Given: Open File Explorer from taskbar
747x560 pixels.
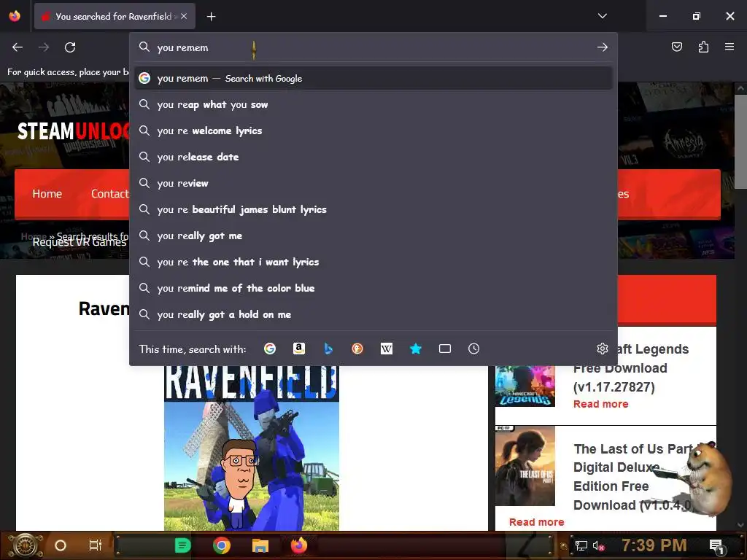Looking at the screenshot, I should [260, 545].
